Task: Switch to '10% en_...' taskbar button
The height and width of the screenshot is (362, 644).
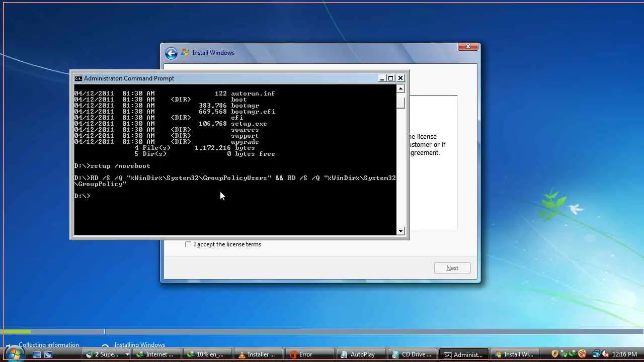Action: pos(207,354)
